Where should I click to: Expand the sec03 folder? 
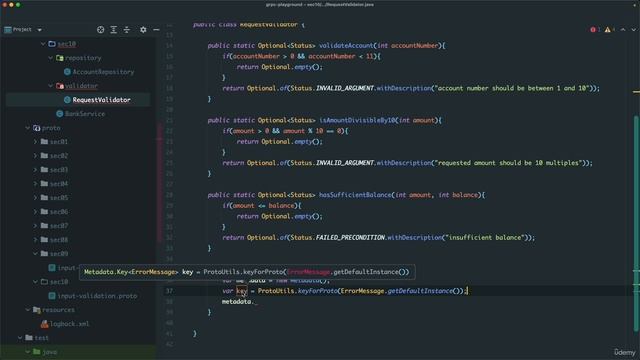coord(35,169)
